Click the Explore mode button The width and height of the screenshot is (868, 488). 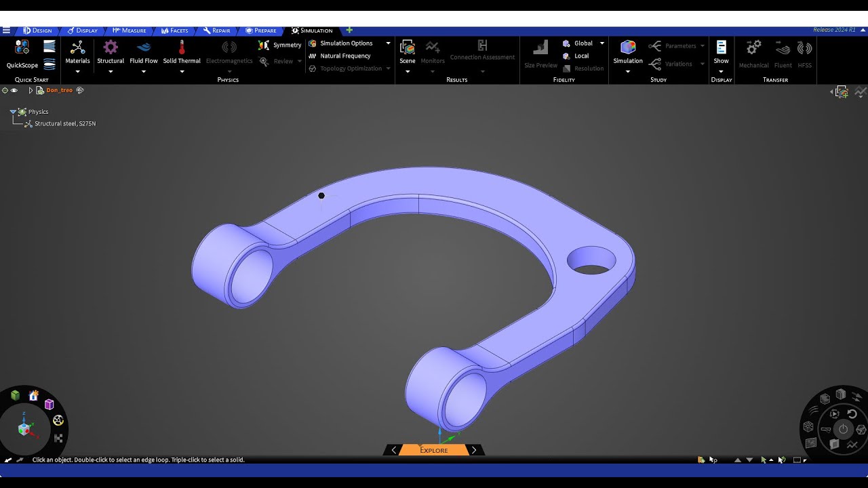click(x=434, y=450)
